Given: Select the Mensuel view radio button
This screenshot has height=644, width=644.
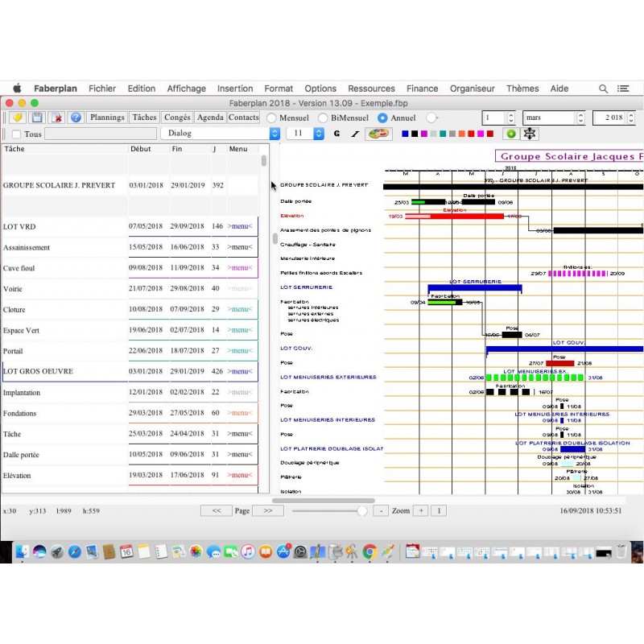Looking at the screenshot, I should click(271, 118).
